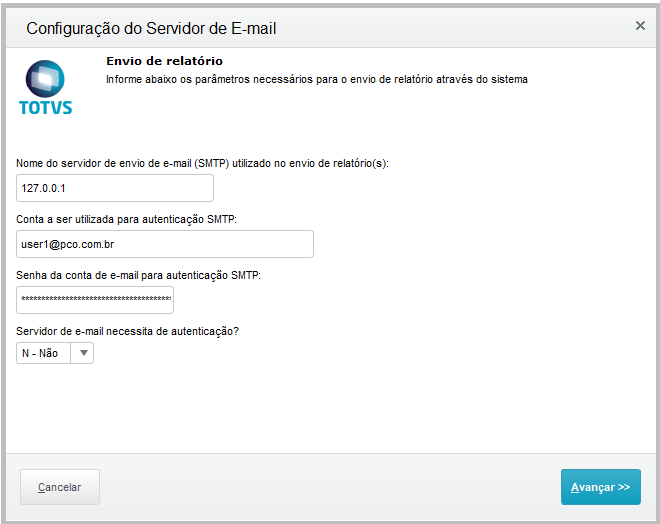Close the E-mail server configuration dialog

click(640, 26)
